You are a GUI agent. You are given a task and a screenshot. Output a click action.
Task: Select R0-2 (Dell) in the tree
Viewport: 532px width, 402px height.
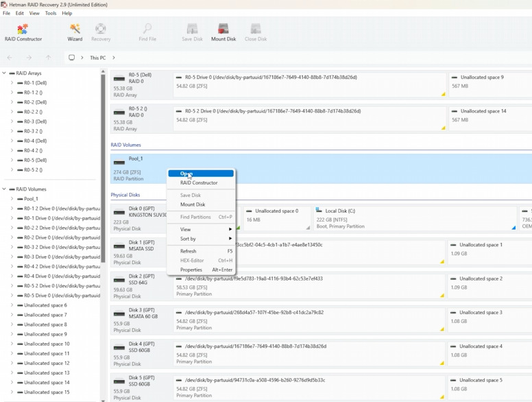pyautogui.click(x=35, y=102)
